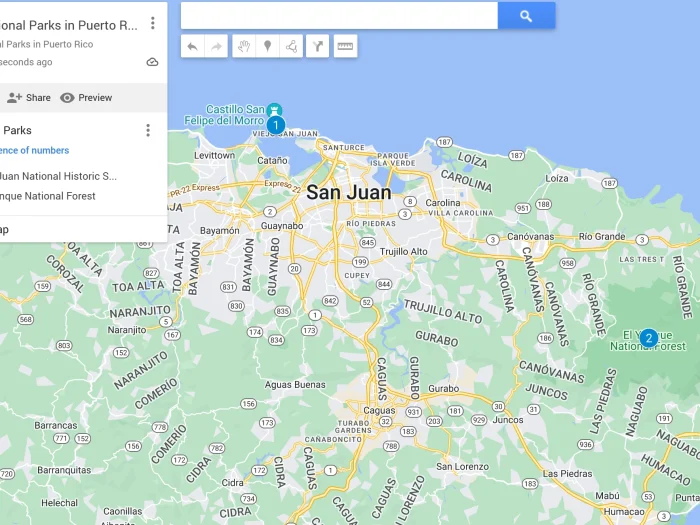700x525 pixels.
Task: Open the sequence of numbers style link
Action: click(x=34, y=150)
